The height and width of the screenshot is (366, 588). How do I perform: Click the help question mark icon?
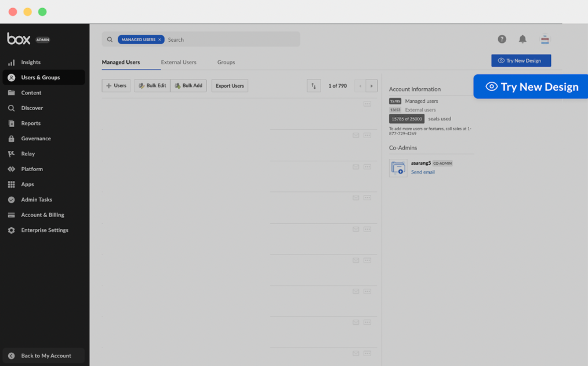[x=502, y=39]
